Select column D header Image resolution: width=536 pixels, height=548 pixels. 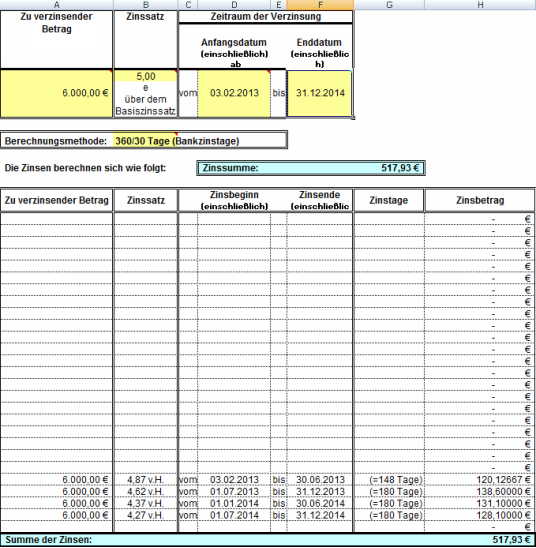click(234, 5)
